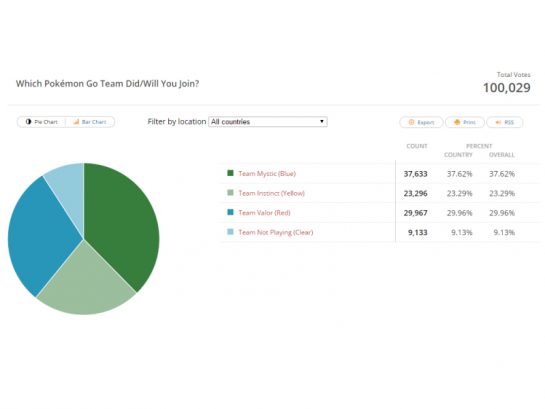Open the All countries location dropdown
This screenshot has height=409, width=545.
coord(268,122)
